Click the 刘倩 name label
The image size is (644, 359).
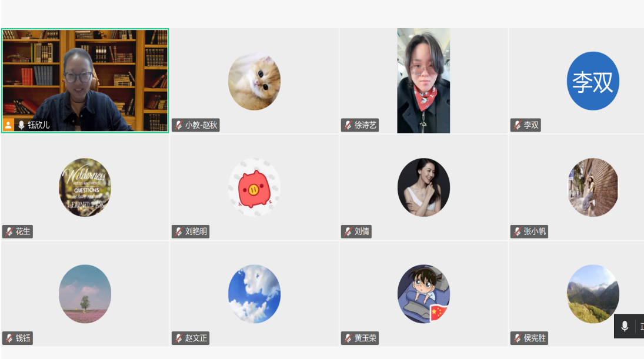tap(362, 231)
